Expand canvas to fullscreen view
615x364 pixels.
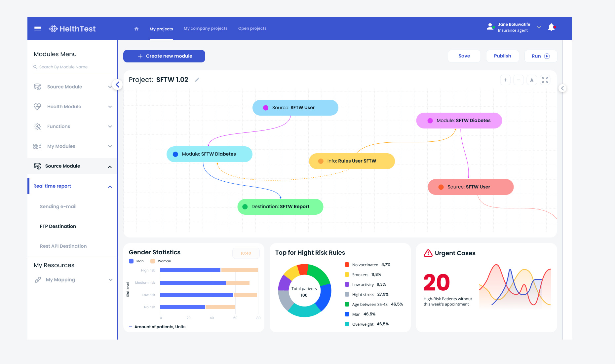(545, 80)
